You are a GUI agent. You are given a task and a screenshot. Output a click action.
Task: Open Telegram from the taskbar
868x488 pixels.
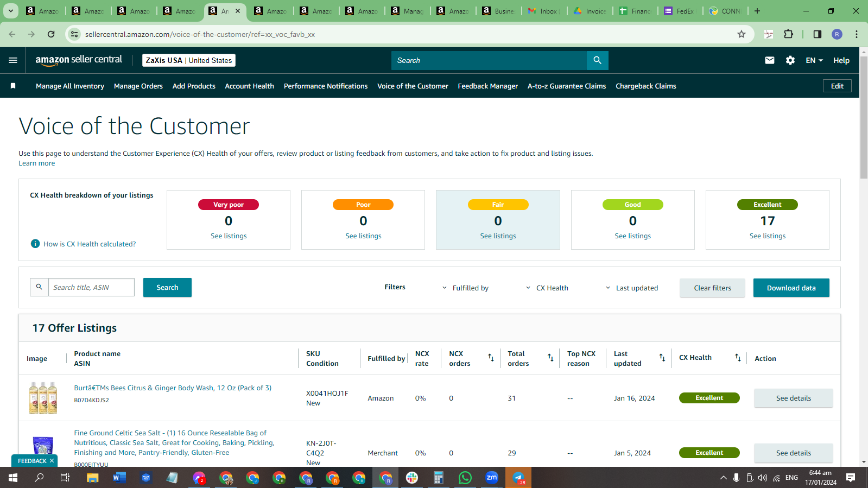pyautogui.click(x=518, y=478)
